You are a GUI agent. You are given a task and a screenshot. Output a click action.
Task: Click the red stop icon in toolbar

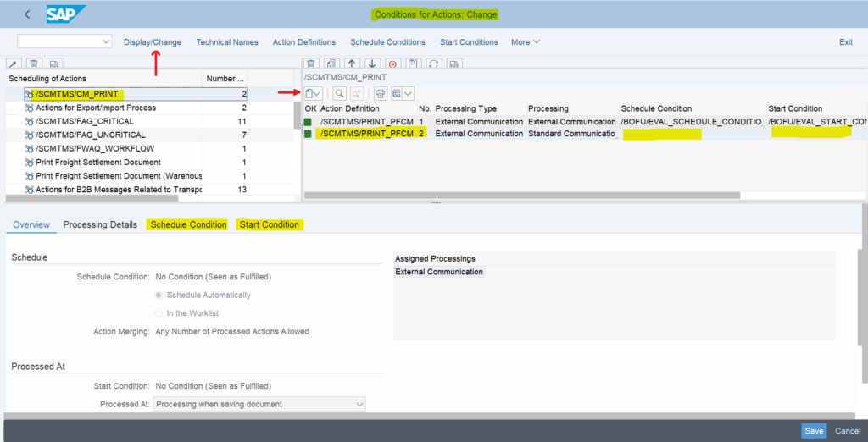(x=392, y=64)
